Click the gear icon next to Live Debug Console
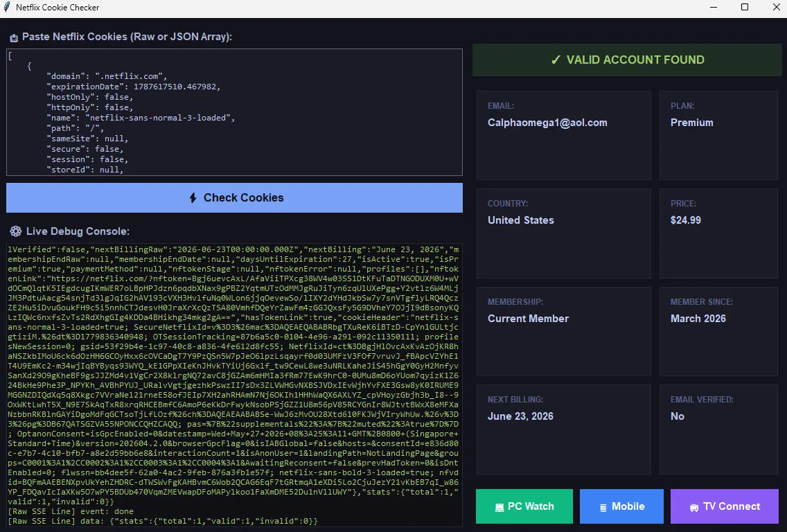 click(16, 231)
